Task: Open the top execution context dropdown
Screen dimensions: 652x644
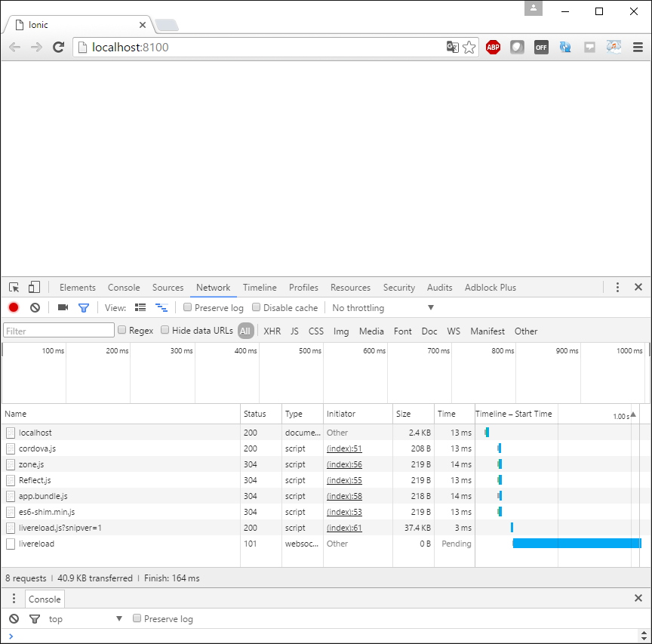Action: (85, 619)
